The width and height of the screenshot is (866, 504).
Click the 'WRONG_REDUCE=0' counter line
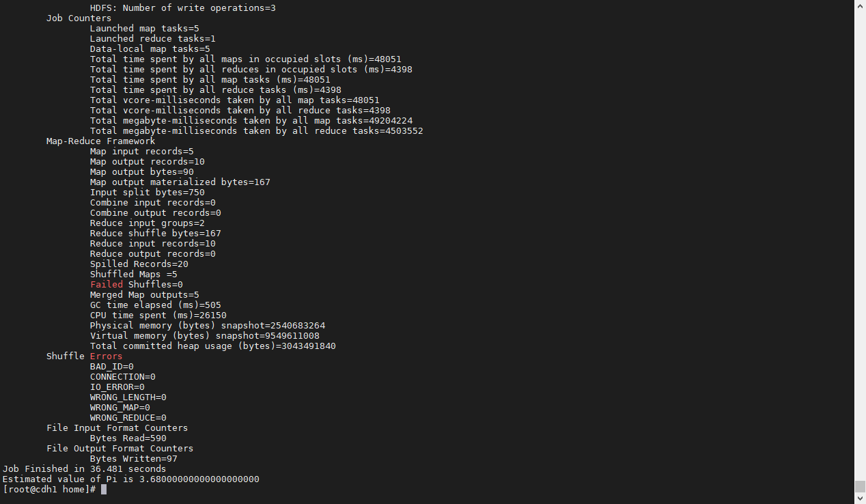pos(128,418)
